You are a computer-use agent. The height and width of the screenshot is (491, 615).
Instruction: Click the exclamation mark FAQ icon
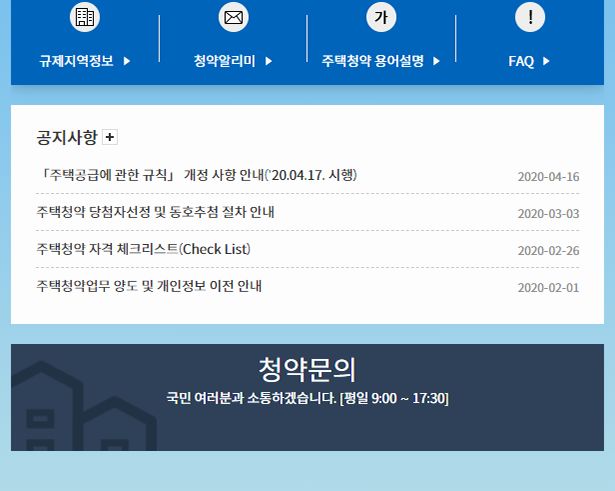(x=530, y=17)
